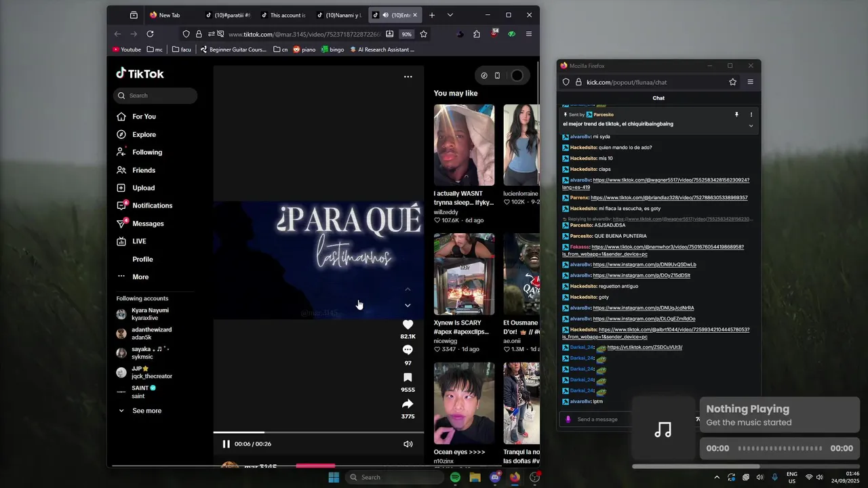868x488 pixels.
Task: Open Windows Start menu
Action: click(x=334, y=477)
